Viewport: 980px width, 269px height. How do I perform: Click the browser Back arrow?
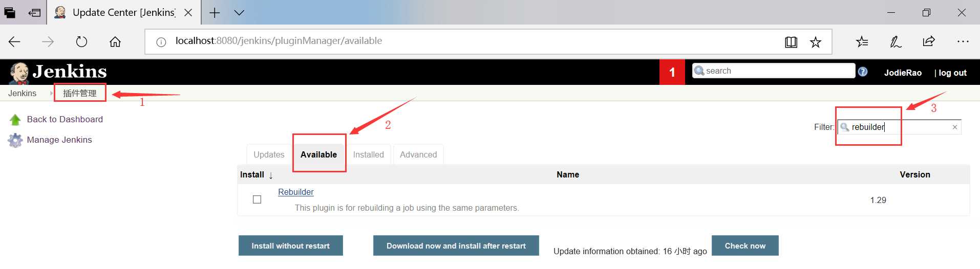coord(14,42)
